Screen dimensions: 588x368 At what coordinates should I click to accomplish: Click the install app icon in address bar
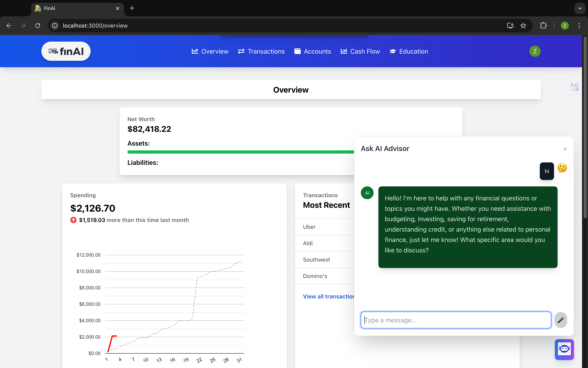click(510, 26)
